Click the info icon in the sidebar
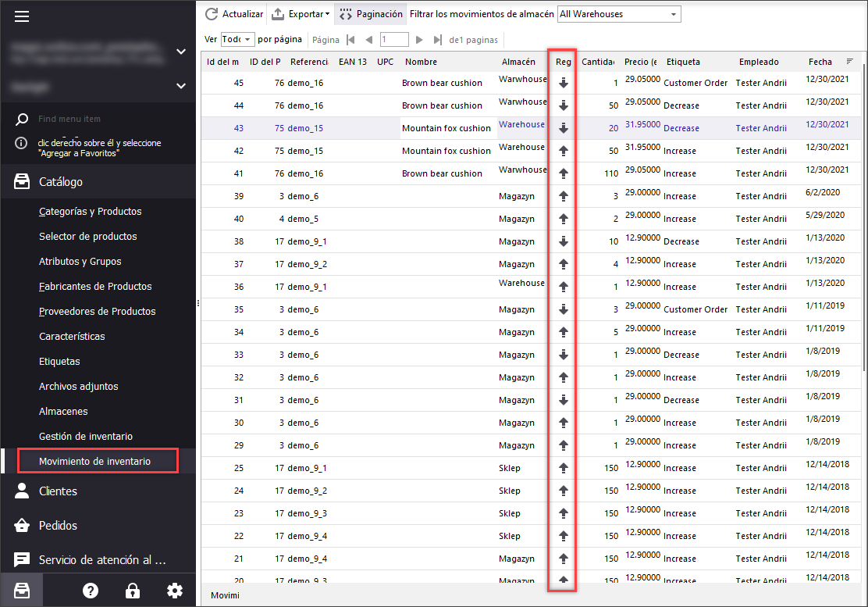The height and width of the screenshot is (607, 868). tap(21, 144)
